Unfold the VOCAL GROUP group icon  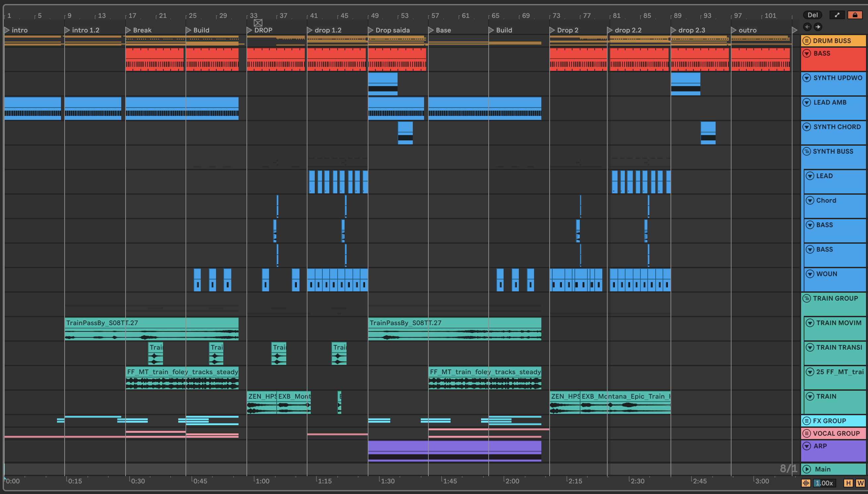point(807,433)
